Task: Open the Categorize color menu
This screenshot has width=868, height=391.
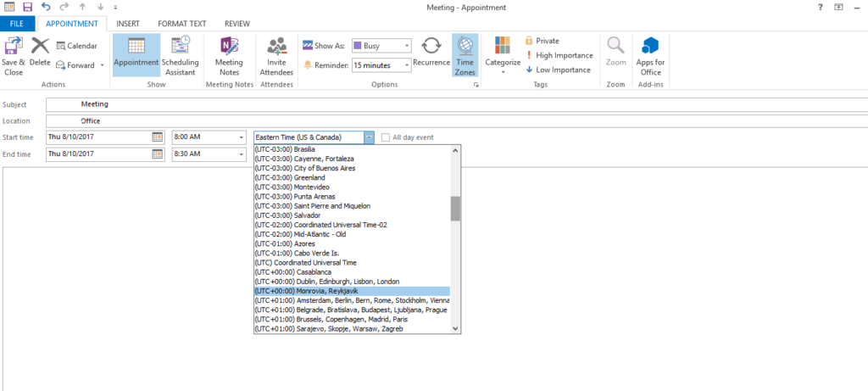Action: 502,55
